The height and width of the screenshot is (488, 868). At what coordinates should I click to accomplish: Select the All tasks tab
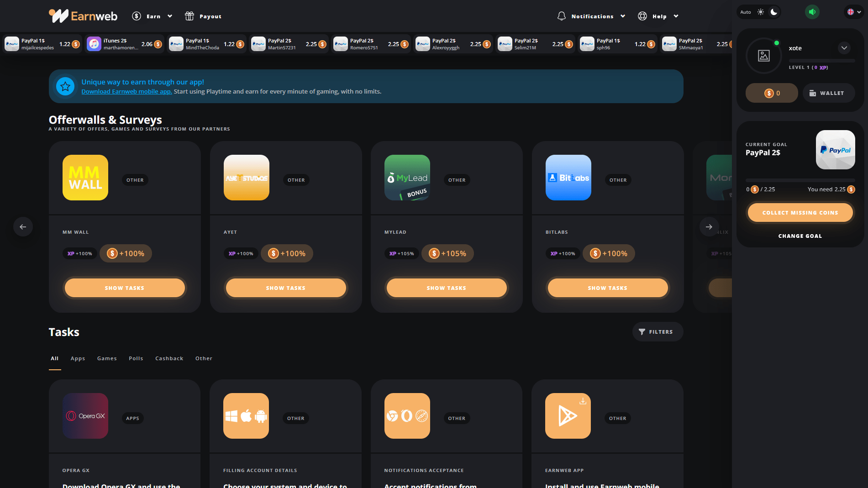pos(55,358)
